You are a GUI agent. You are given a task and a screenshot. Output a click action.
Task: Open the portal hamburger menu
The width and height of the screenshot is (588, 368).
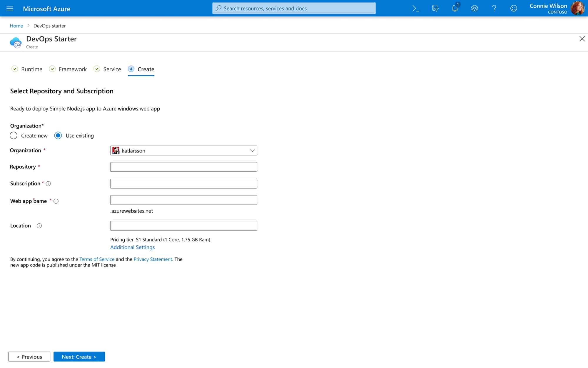[x=10, y=8]
